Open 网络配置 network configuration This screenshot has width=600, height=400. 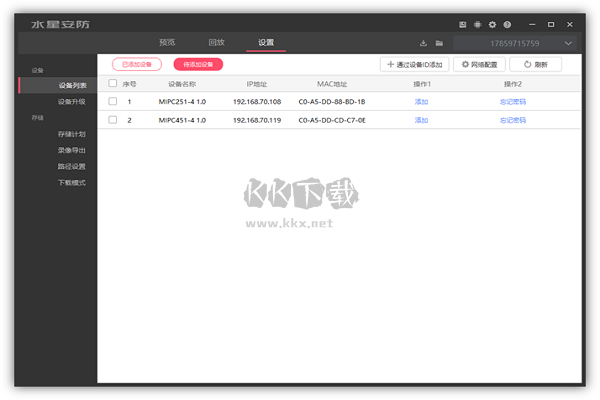479,64
